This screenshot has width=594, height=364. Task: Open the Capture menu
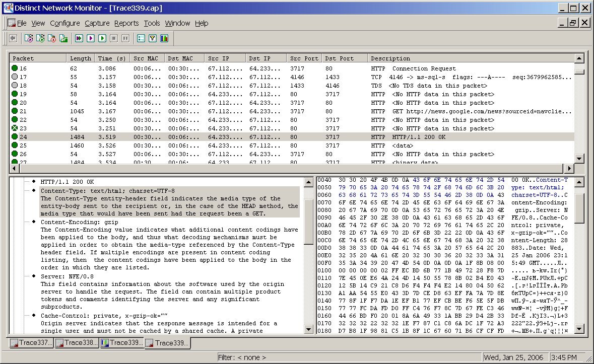pos(97,23)
